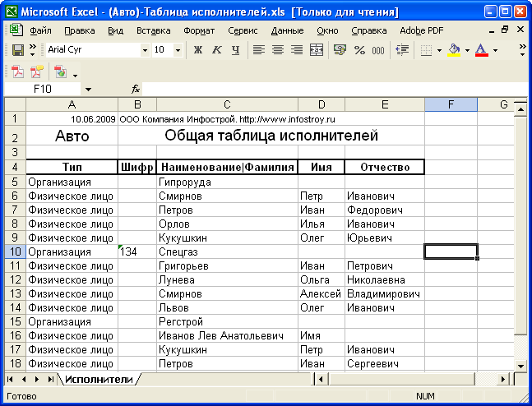
Task: Click Merge and Center icon
Action: 316,50
